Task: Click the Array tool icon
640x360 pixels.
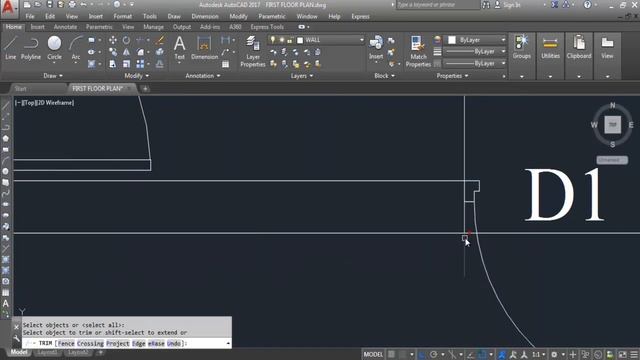Action: [140, 64]
